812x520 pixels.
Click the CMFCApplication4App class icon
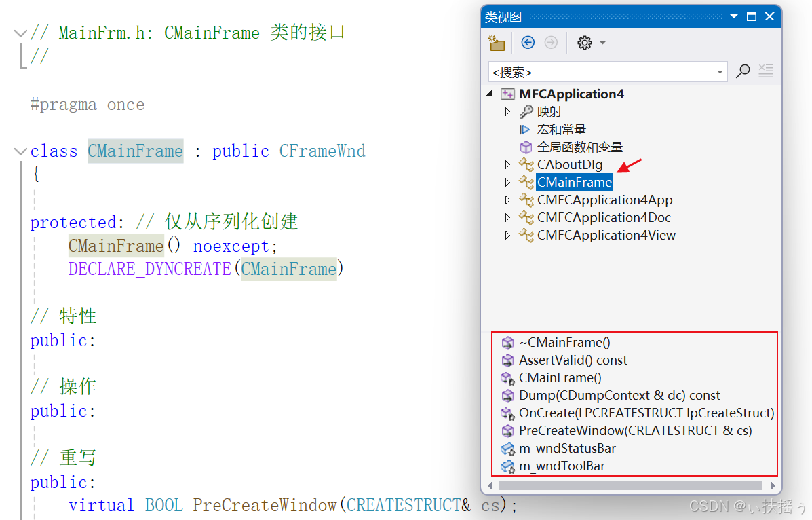point(526,200)
